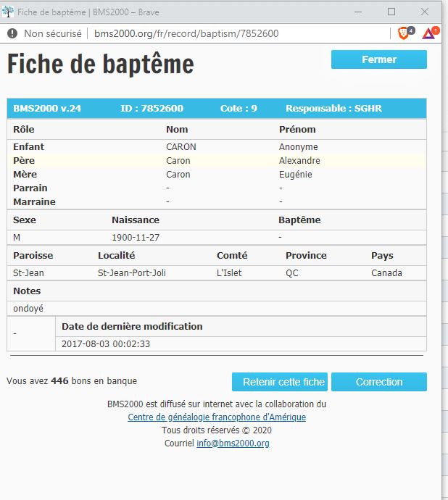
Task: Click the tree favicon in title bar
Action: (8, 12)
